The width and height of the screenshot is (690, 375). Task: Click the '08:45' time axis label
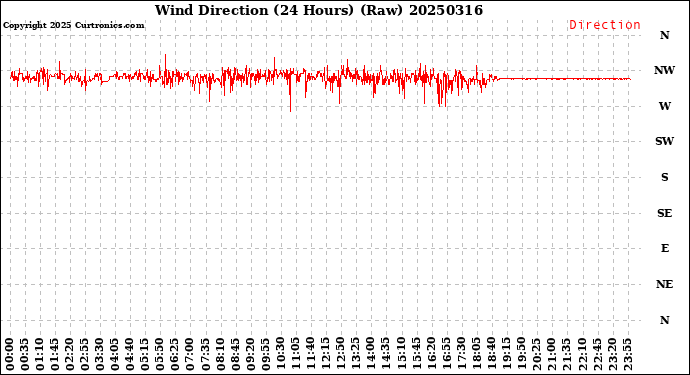point(235,355)
